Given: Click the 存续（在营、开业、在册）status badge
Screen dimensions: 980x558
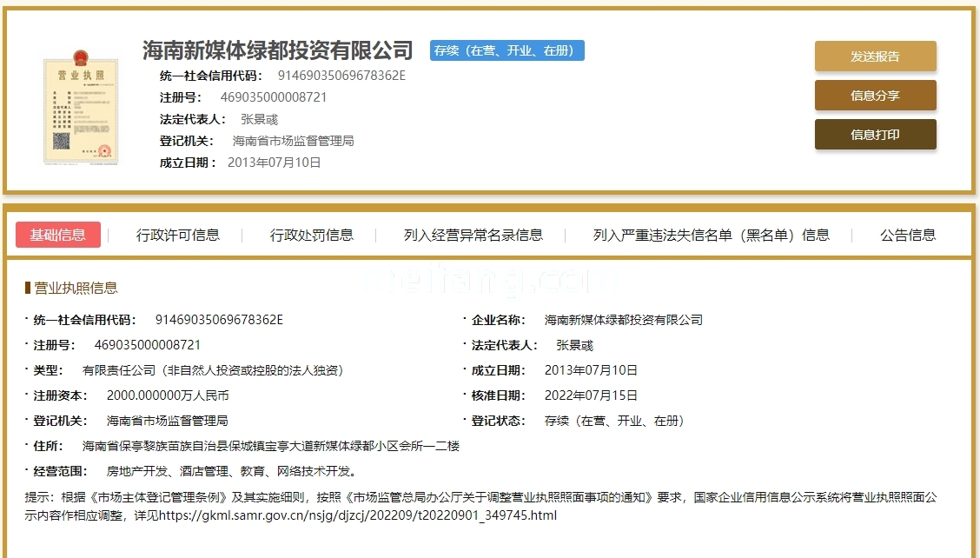Looking at the screenshot, I should tap(507, 50).
